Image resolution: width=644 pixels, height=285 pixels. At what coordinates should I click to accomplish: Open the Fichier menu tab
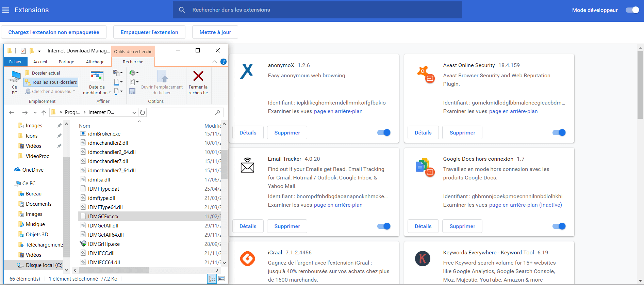pyautogui.click(x=16, y=62)
